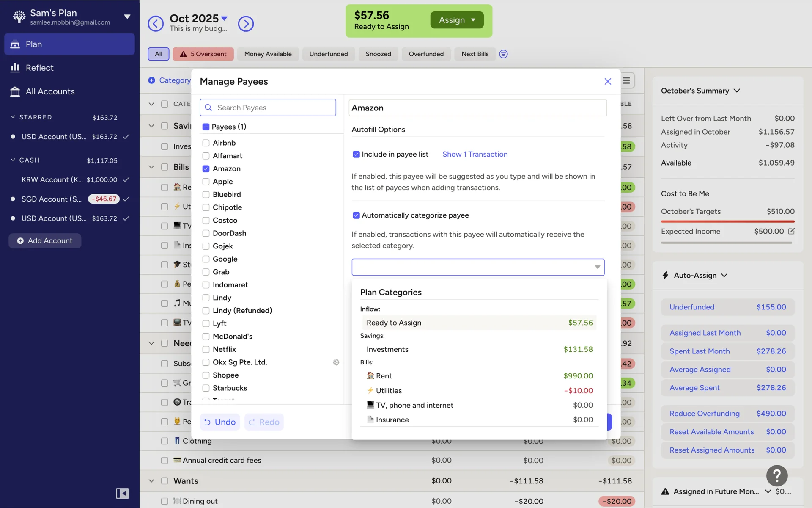Image resolution: width=812 pixels, height=508 pixels.
Task: Collapse the sidebar panel icon
Action: point(122,493)
